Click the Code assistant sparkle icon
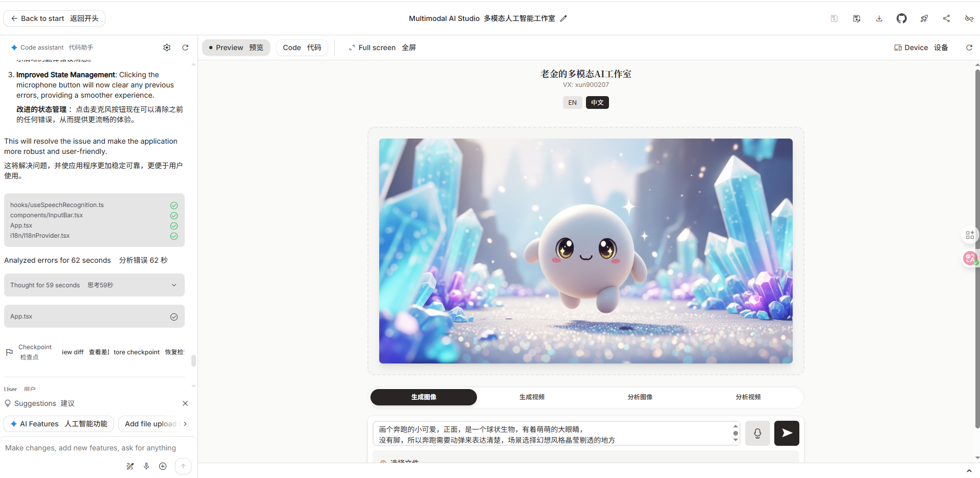Screen dimensions: 980x478 tap(14, 48)
